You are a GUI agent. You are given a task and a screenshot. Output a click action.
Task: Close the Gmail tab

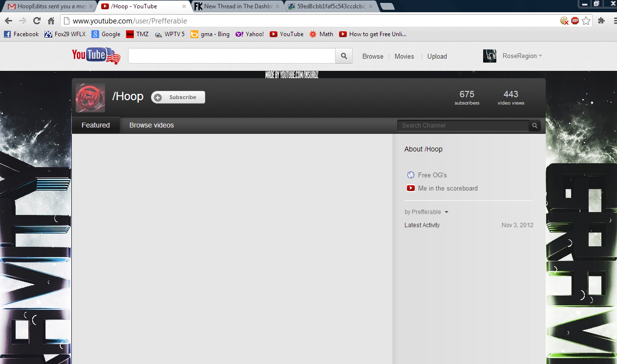click(90, 6)
